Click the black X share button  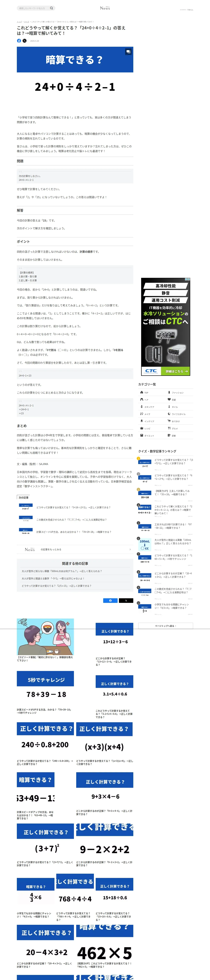click(126, 601)
